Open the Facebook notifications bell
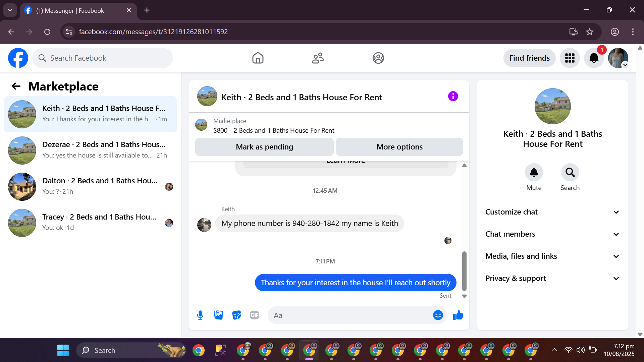 [x=594, y=58]
